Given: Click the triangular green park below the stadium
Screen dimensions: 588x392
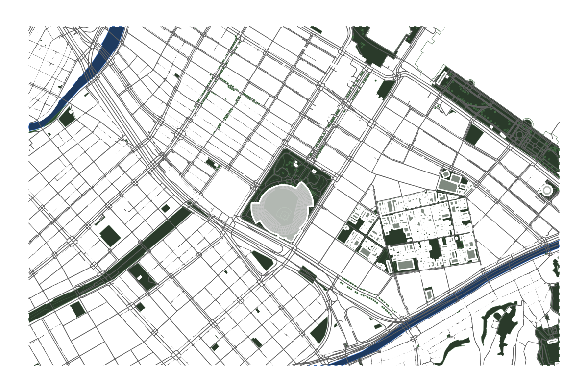Looking at the screenshot, I should click(263, 260).
